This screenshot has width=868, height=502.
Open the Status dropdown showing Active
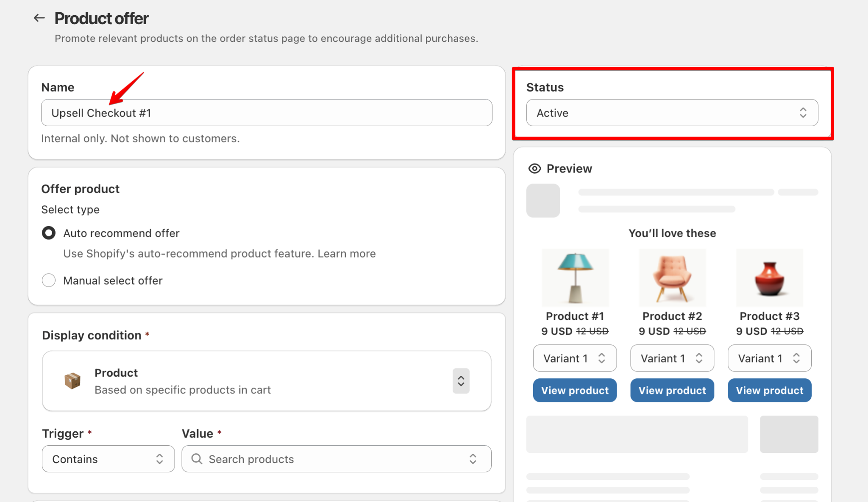[672, 113]
